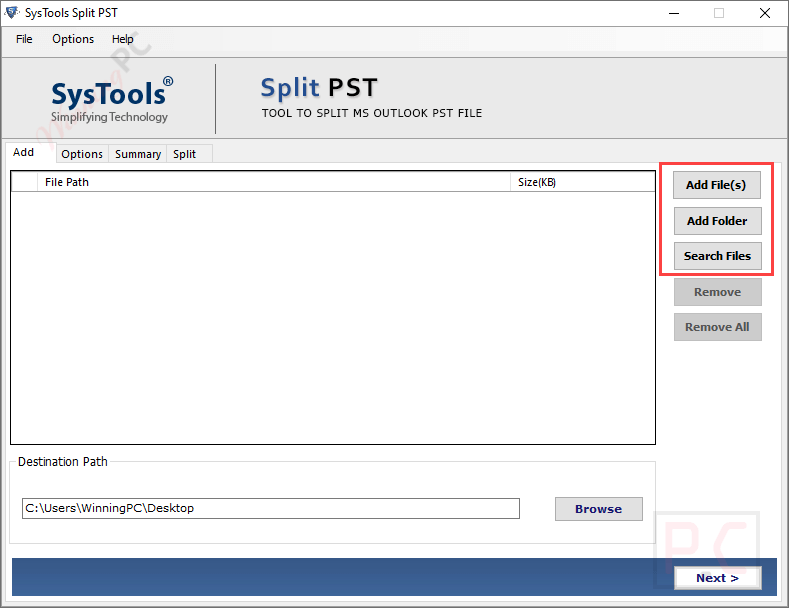Click the Destination Path input field

click(x=271, y=508)
